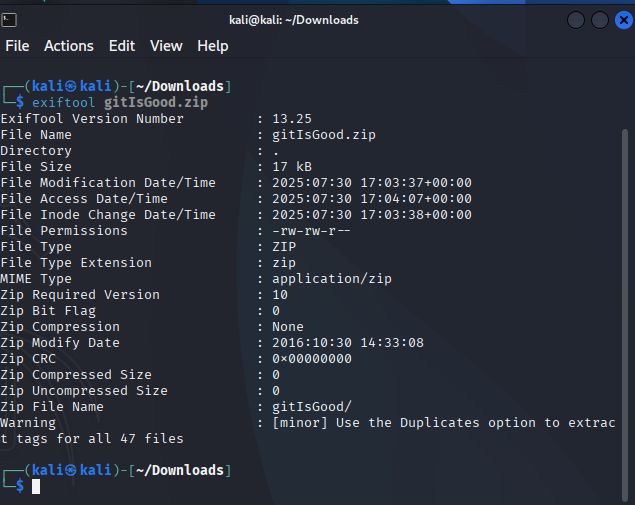Click the application/zip MIME type value
Viewport: 635px width, 505px height.
332,279
